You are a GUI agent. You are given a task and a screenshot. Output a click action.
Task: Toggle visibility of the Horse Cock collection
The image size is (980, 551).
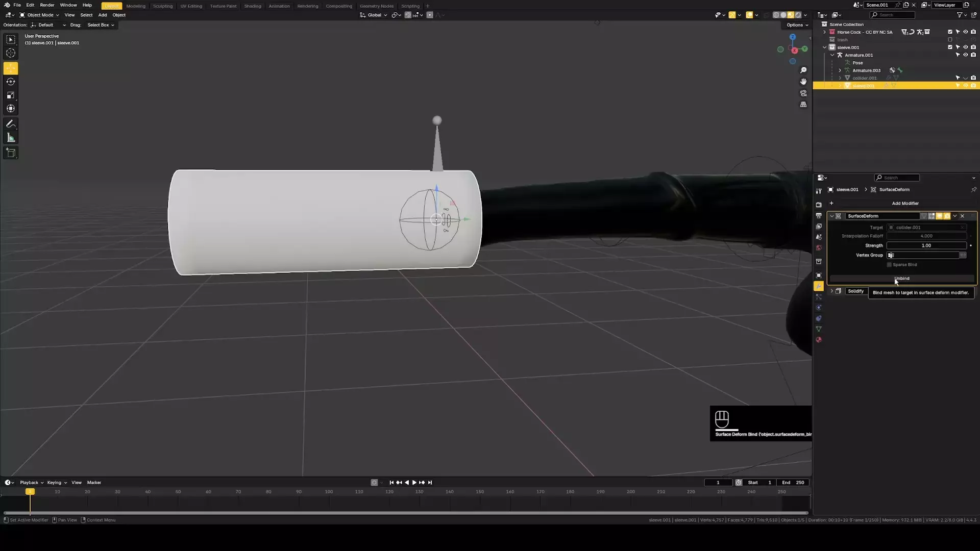(965, 32)
